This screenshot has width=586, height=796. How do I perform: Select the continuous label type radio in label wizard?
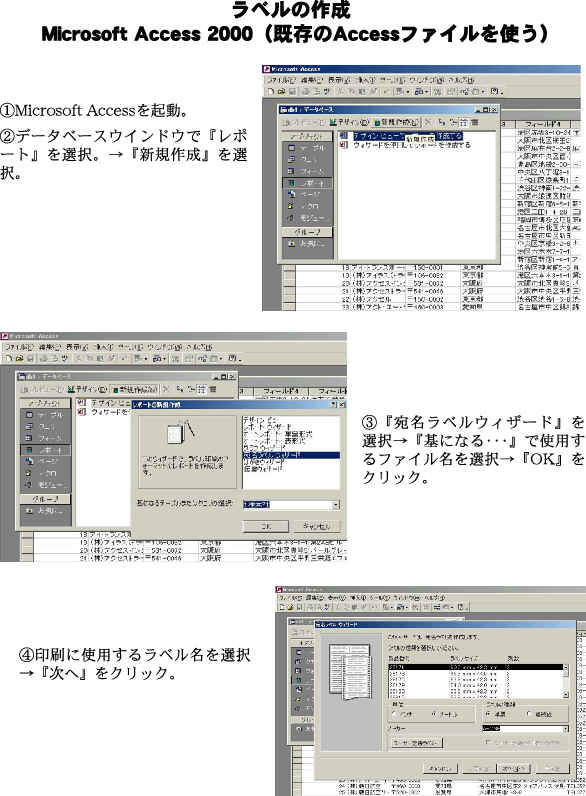[532, 714]
